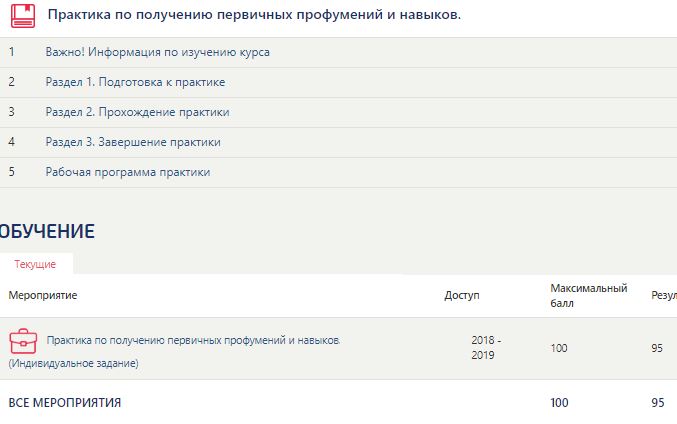Click the 'ОБУЧЕНИЕ' section heading
The image size is (677, 424).
click(47, 232)
